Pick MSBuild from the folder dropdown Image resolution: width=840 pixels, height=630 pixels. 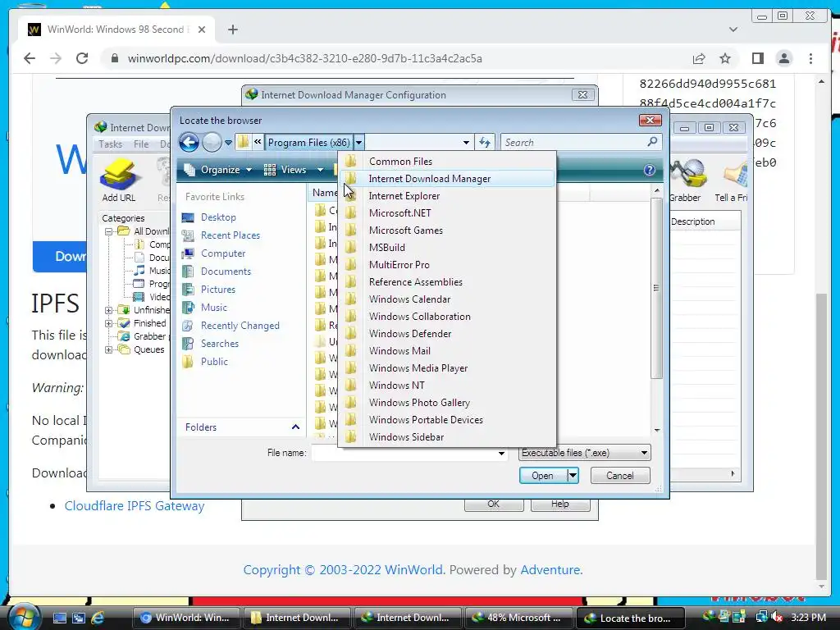[447, 248]
